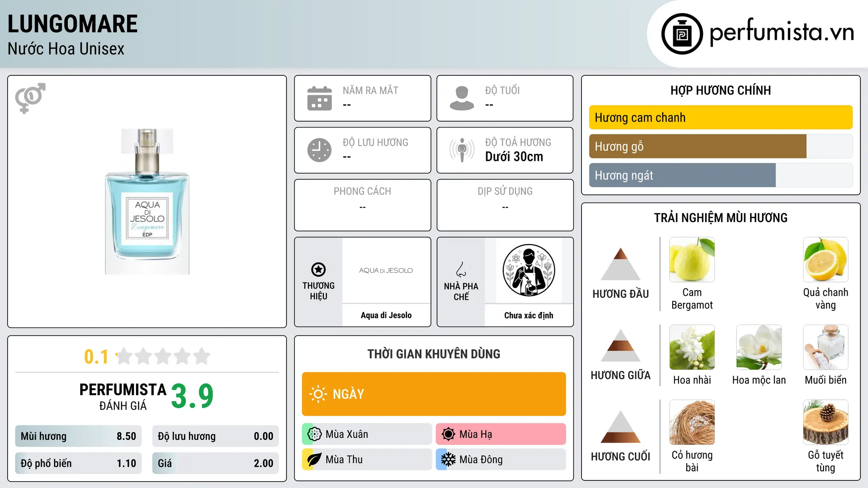The width and height of the screenshot is (868, 488).
Task: Click the Nước Hoa Unisex subtitle
Action: pos(66,49)
